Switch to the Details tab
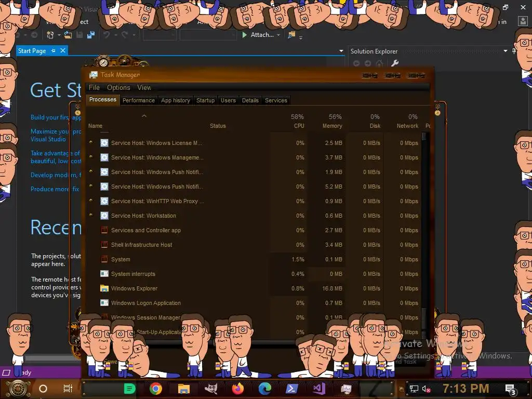This screenshot has width=532, height=399. [x=250, y=100]
